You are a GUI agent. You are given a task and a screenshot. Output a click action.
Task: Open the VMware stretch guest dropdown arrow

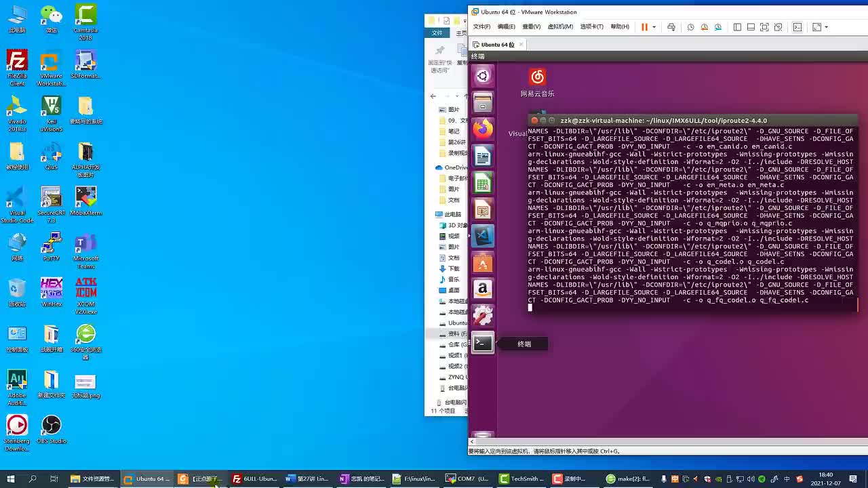click(827, 27)
